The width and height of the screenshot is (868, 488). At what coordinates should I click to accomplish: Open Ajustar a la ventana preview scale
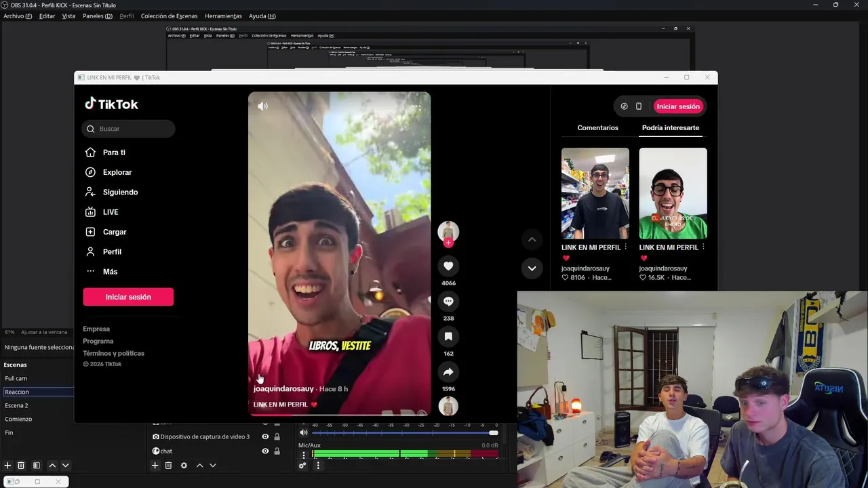[44, 332]
